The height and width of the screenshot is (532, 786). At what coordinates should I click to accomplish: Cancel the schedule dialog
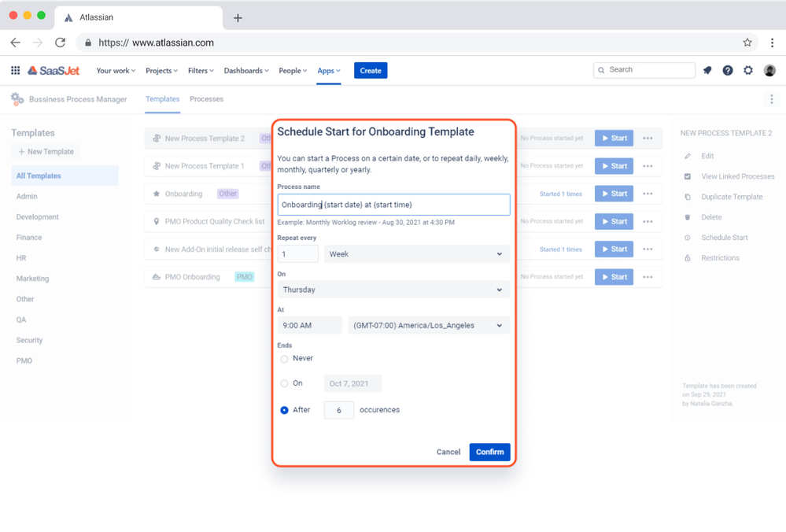pyautogui.click(x=448, y=452)
